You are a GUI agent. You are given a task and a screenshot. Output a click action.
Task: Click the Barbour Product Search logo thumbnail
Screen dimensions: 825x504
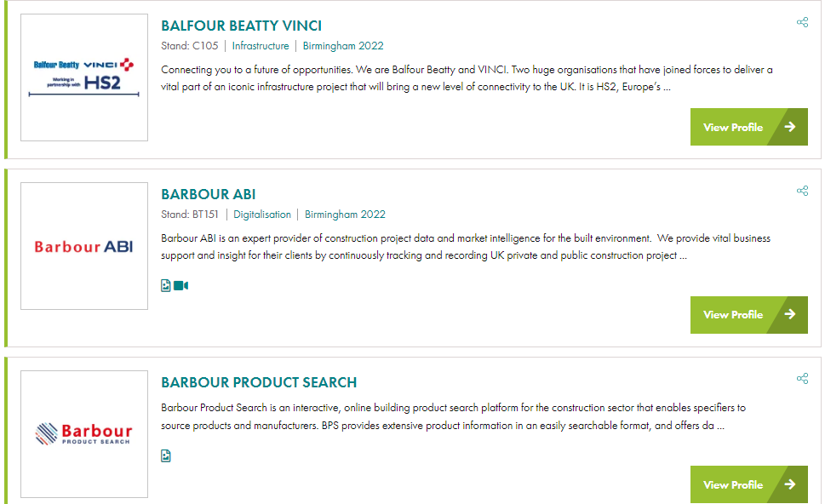(x=84, y=434)
